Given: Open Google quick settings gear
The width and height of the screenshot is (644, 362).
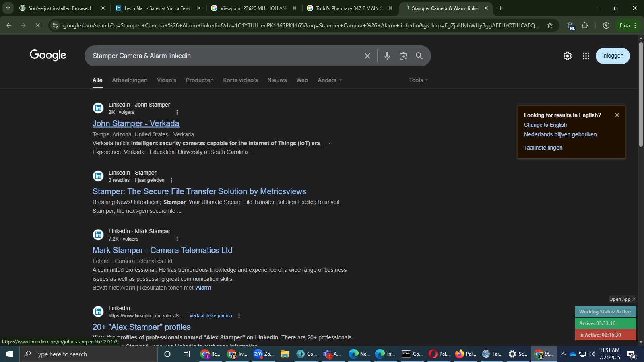Looking at the screenshot, I should (567, 56).
